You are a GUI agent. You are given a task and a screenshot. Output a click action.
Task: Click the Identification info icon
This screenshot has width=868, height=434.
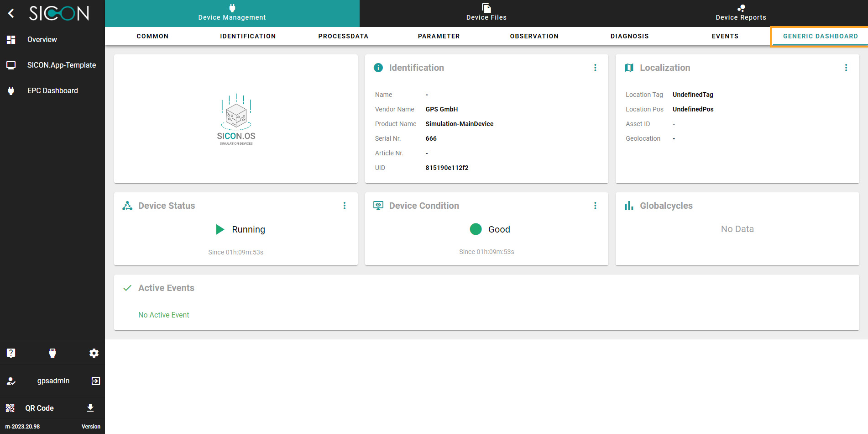point(378,67)
